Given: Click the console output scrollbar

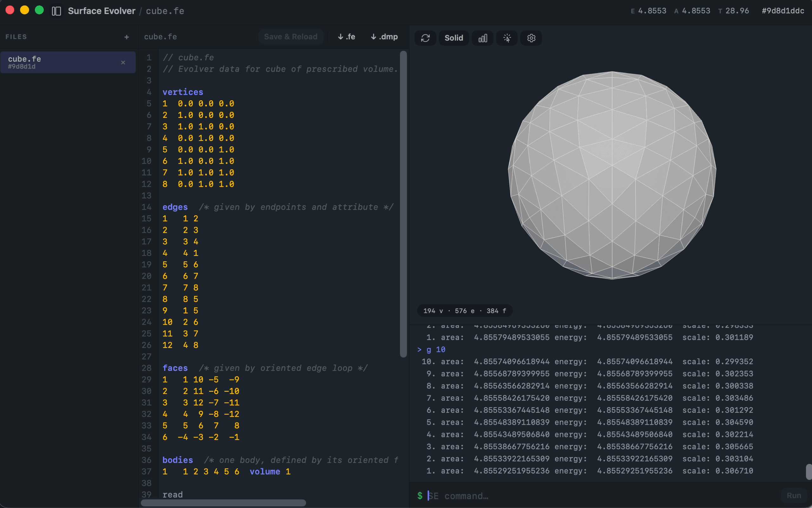Looking at the screenshot, I should tap(808, 472).
